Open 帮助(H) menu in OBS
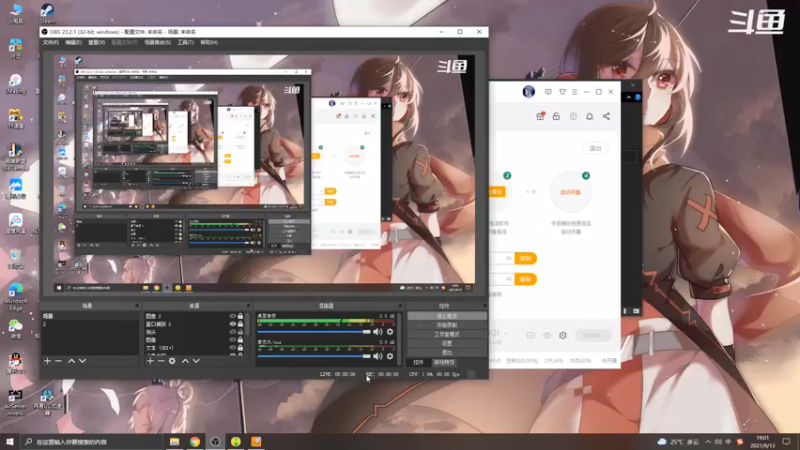The image size is (800, 450). [x=209, y=42]
